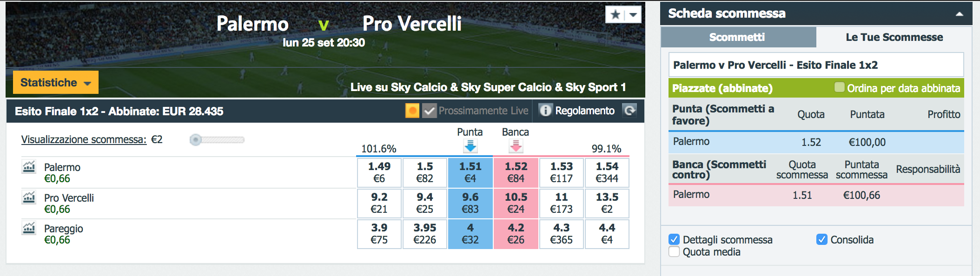Click Visualizzazione scommessa link
The width and height of the screenshot is (980, 276).
click(84, 139)
